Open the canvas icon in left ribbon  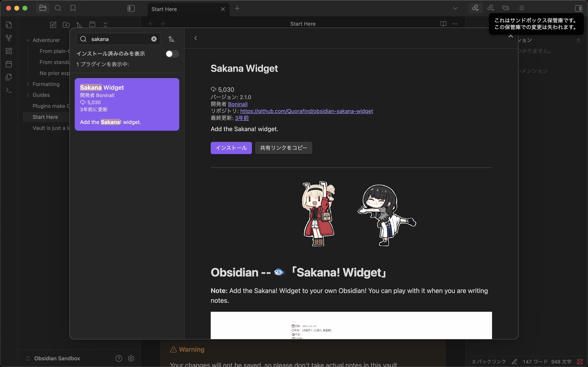pyautogui.click(x=9, y=51)
